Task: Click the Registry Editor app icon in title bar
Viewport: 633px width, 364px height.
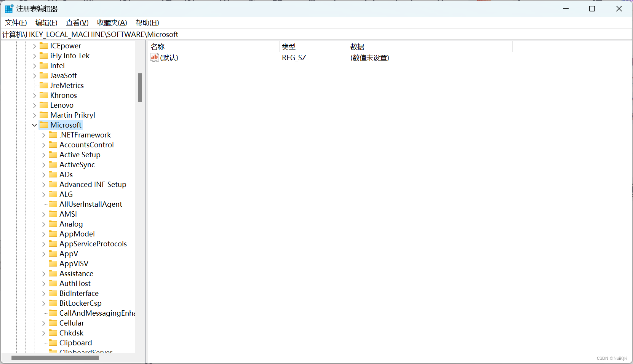Action: (x=9, y=8)
